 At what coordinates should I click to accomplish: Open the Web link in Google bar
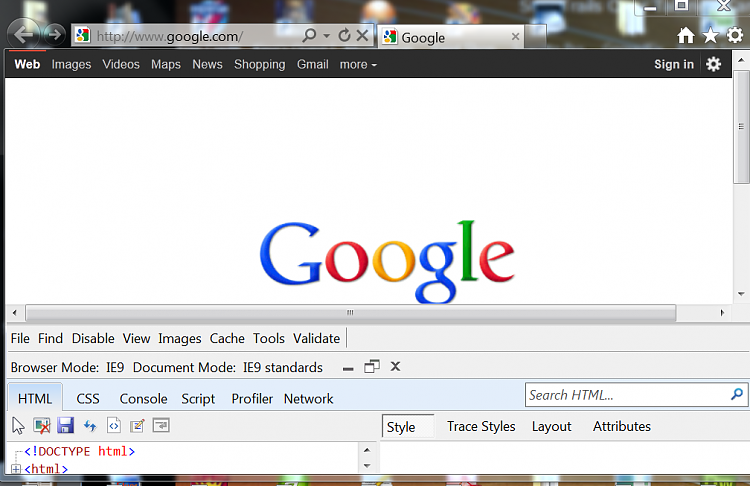(27, 64)
